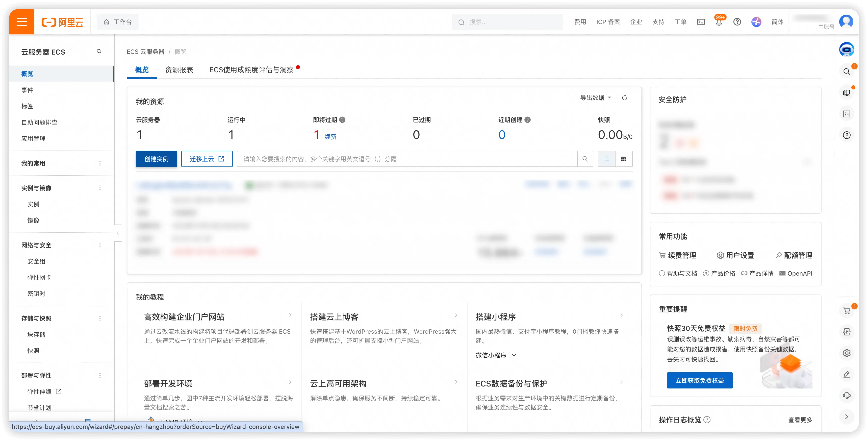
Task: Switch to 资源报表 tab
Action: coord(179,70)
